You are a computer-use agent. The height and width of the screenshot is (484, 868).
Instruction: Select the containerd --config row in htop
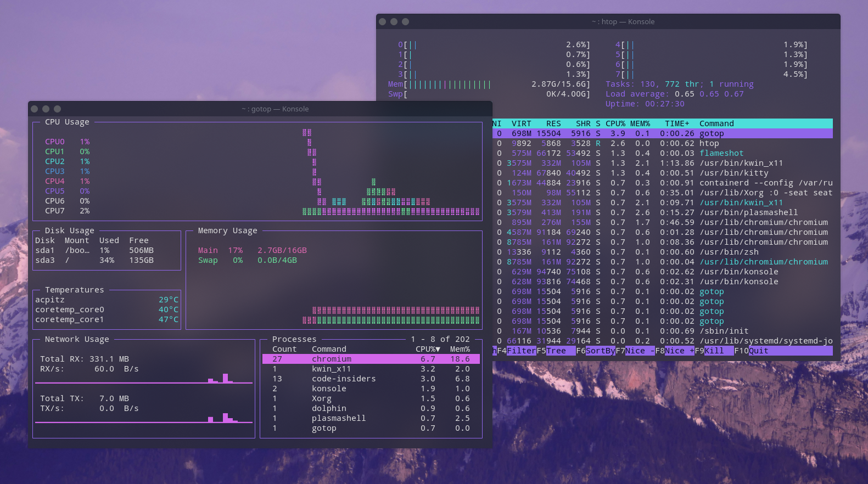(x=663, y=183)
